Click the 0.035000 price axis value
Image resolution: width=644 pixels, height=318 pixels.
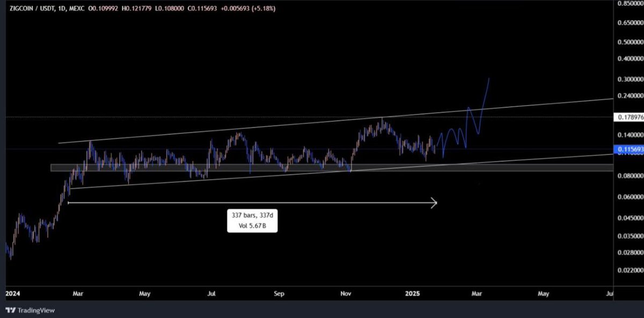[630, 236]
